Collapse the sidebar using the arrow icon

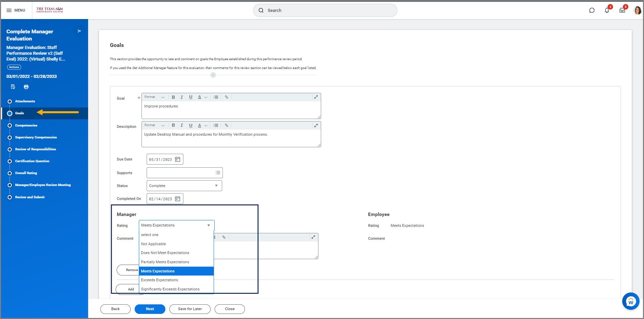[x=79, y=31]
